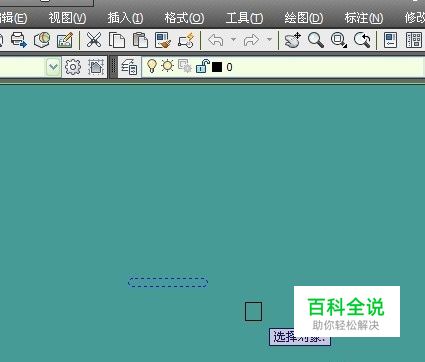Image resolution: width=425 pixels, height=362 pixels.
Task: Click the printer plot icon
Action: [18, 40]
